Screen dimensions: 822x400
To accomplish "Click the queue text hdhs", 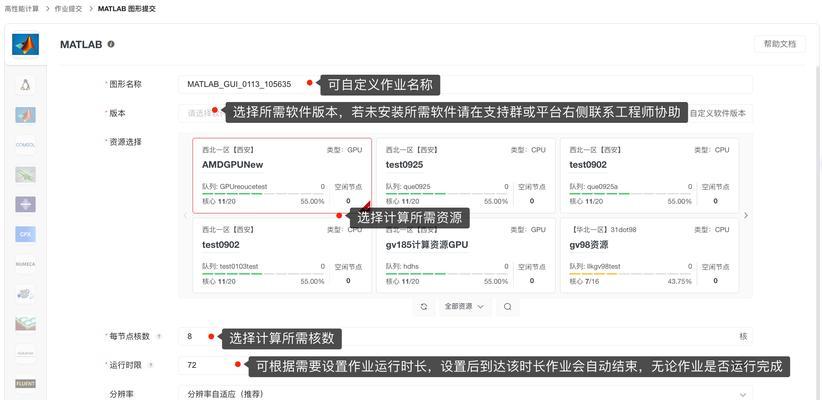I will click(411, 266).
